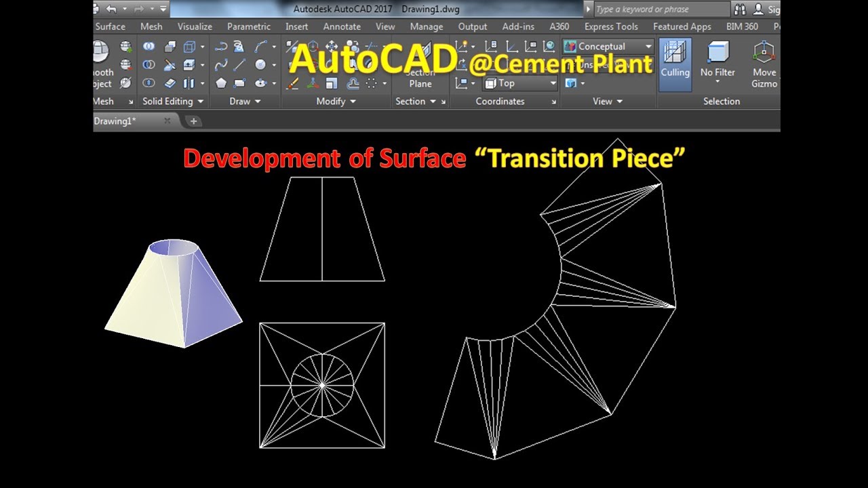Click the Slice tool in Solid Editing
The image size is (868, 488).
coord(170,65)
